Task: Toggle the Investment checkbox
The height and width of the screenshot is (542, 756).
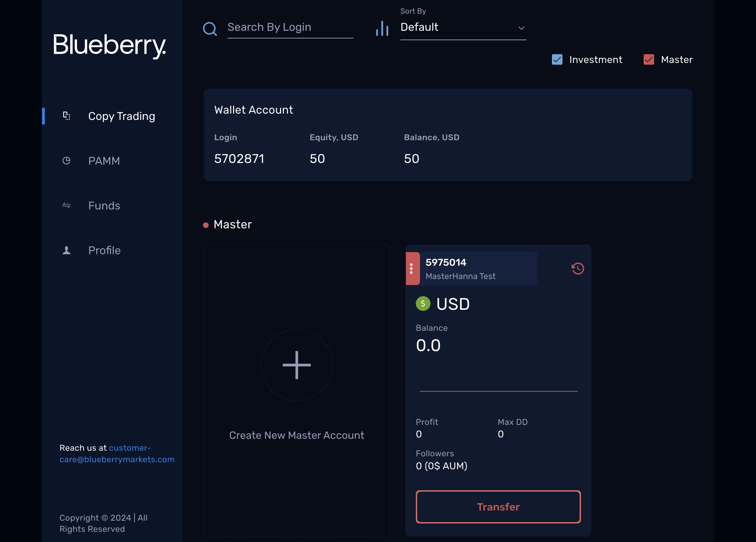Action: 557,59
